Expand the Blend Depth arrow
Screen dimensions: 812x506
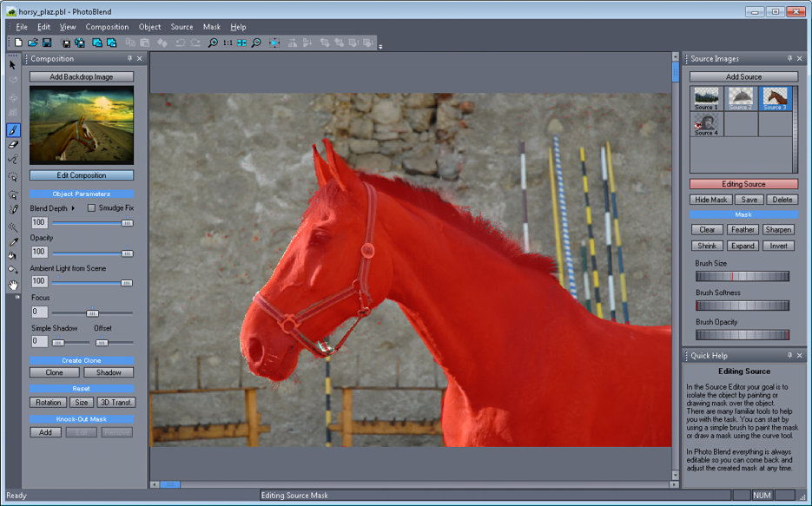[x=73, y=208]
